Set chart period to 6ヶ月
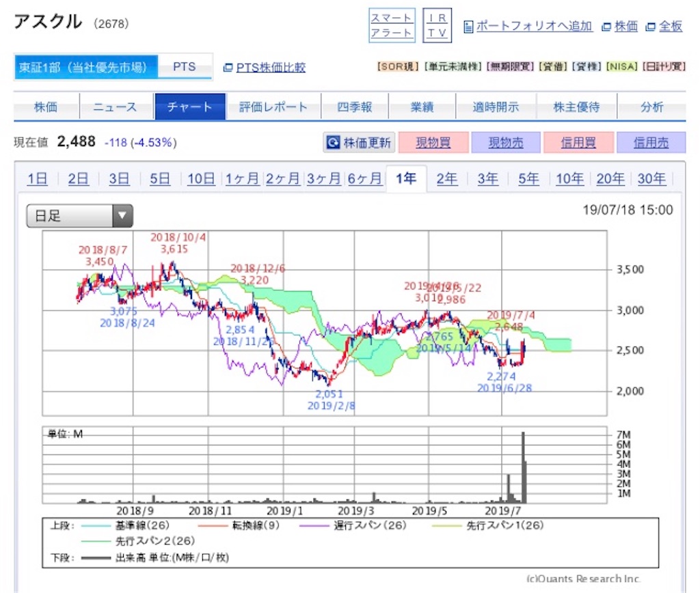700x593 pixels. [365, 178]
